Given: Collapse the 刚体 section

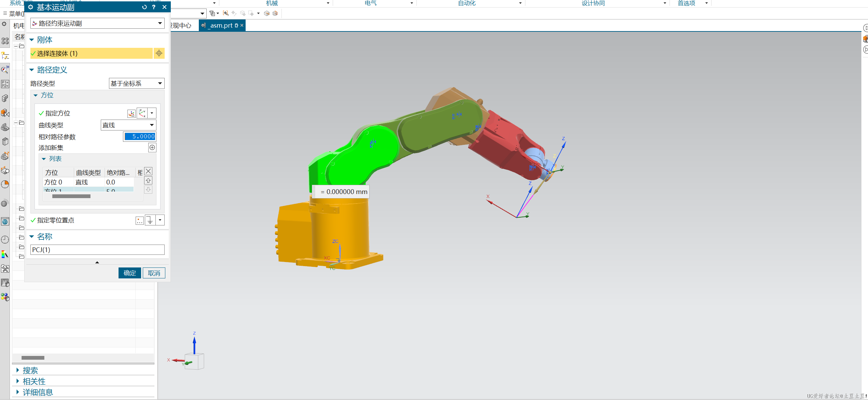Looking at the screenshot, I should coord(32,40).
